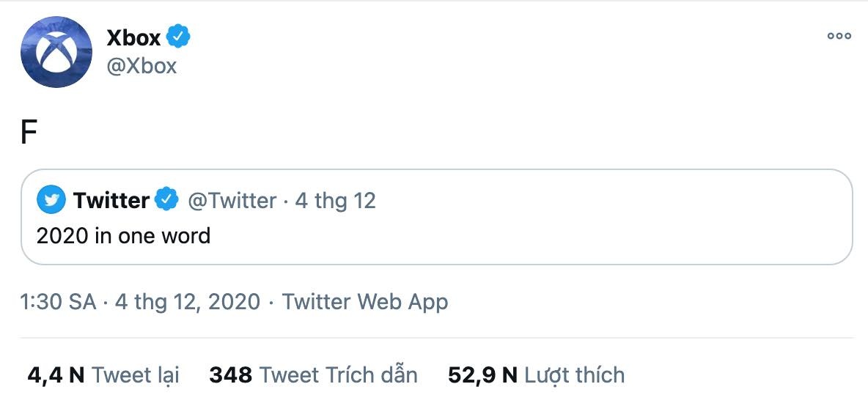Screen dimensions: 868x406
Task: Click the tweet text "F"
Action: coord(29,135)
